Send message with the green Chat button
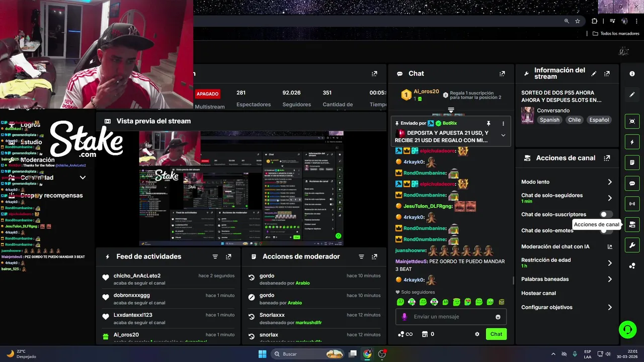 coord(496,334)
